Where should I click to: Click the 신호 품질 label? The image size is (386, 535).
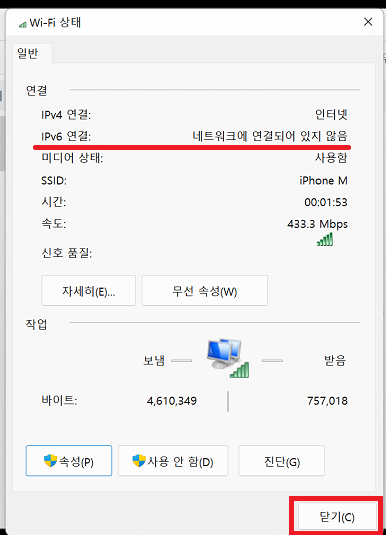click(67, 253)
